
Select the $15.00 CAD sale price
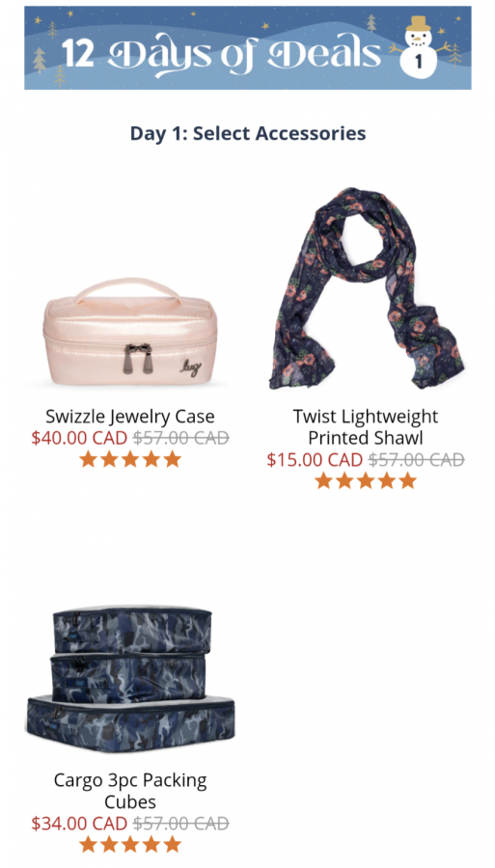(x=315, y=459)
